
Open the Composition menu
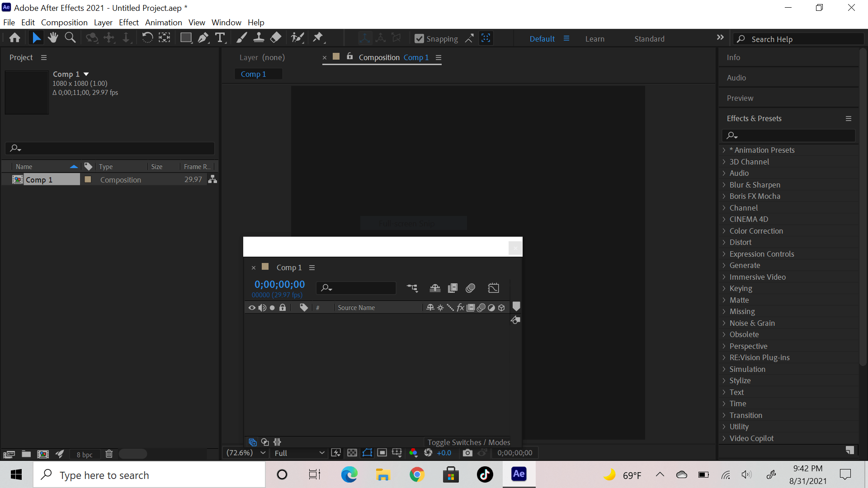64,22
